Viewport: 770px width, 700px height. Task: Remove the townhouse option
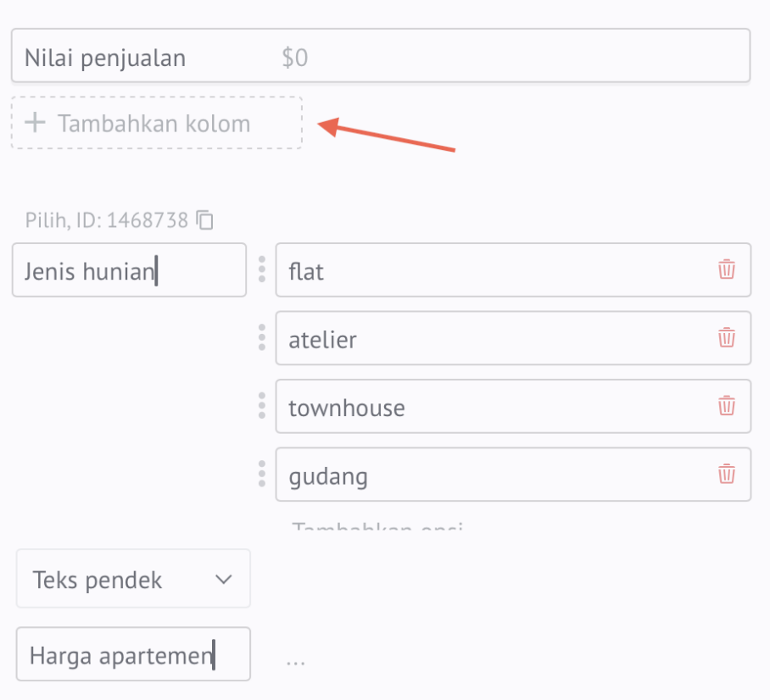726,406
